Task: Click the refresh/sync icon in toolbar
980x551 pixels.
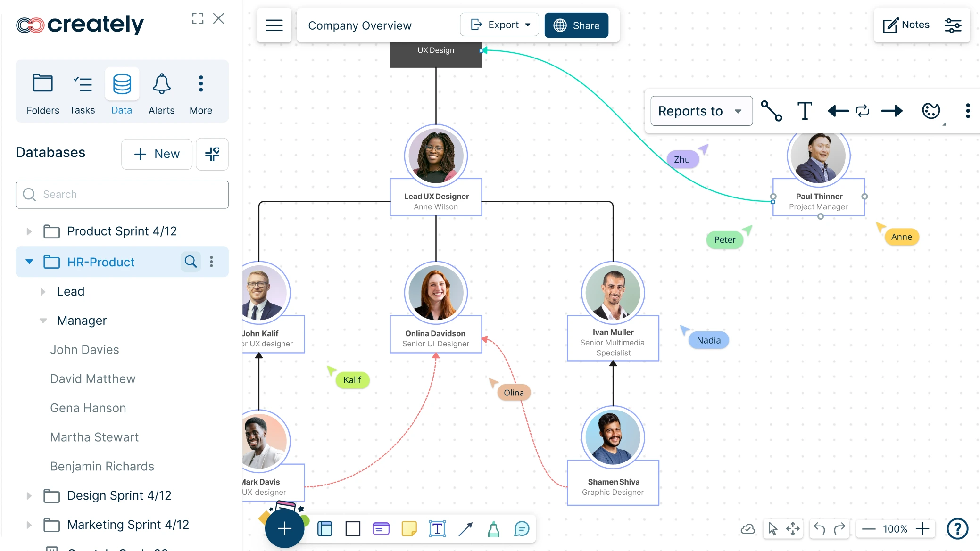Action: pyautogui.click(x=862, y=110)
